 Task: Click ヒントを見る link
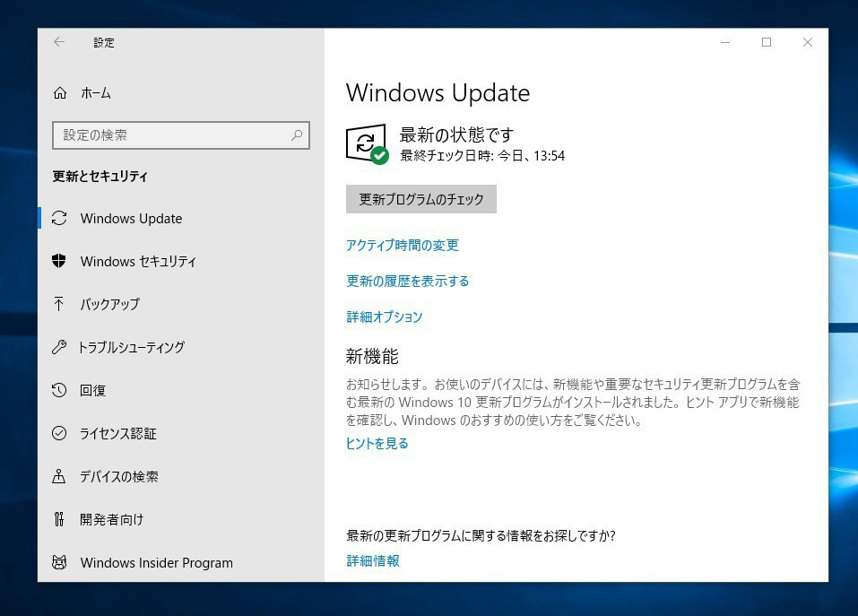click(377, 443)
